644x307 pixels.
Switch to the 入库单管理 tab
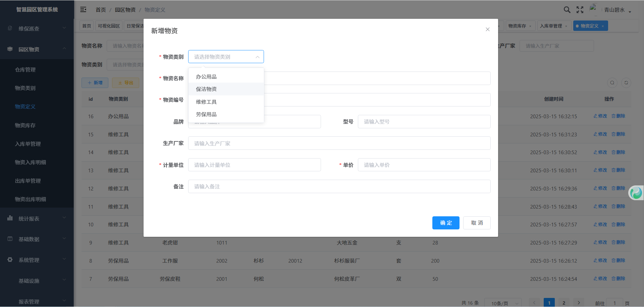coord(551,26)
